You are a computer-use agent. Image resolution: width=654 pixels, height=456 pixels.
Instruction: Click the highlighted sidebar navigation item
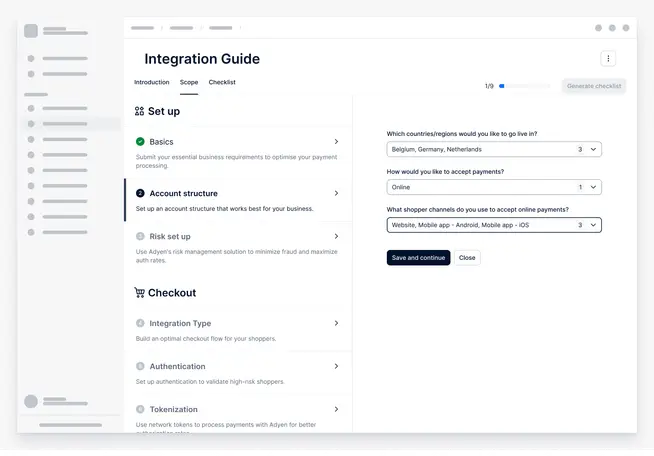[69, 124]
